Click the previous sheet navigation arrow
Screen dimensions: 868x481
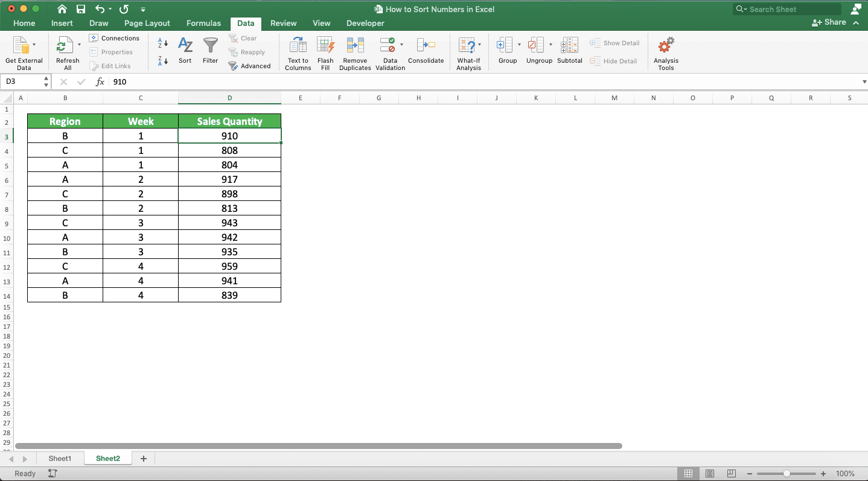[x=11, y=459]
